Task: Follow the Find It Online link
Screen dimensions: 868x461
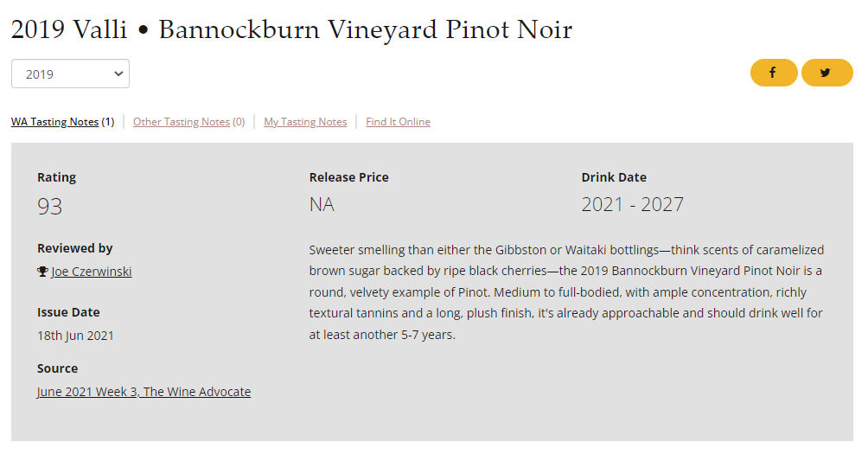Action: click(x=398, y=122)
